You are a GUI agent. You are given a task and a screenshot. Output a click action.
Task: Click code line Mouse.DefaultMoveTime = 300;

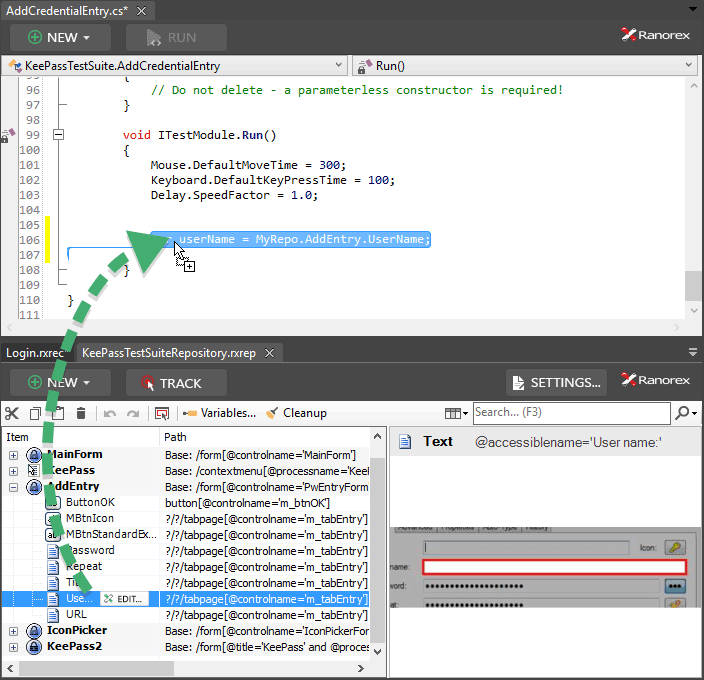click(248, 165)
